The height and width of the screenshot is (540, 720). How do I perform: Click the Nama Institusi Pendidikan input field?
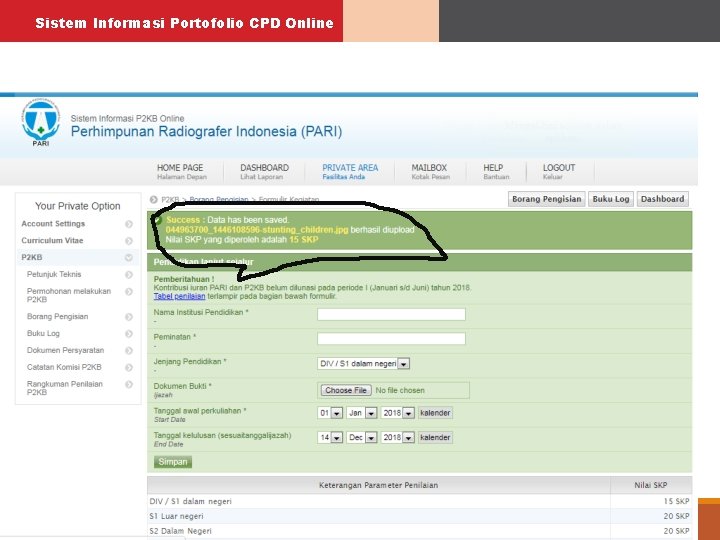click(391, 315)
